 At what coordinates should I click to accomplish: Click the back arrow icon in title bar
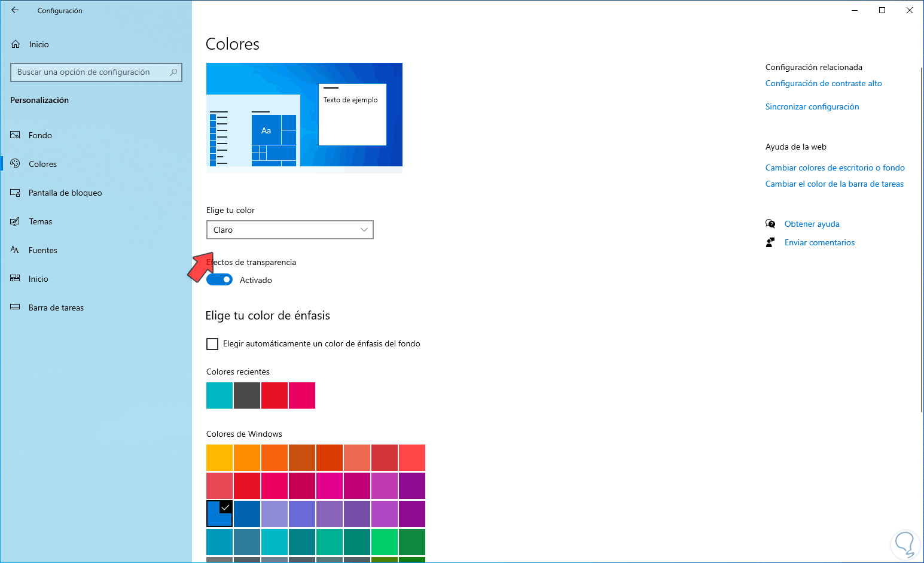click(15, 10)
